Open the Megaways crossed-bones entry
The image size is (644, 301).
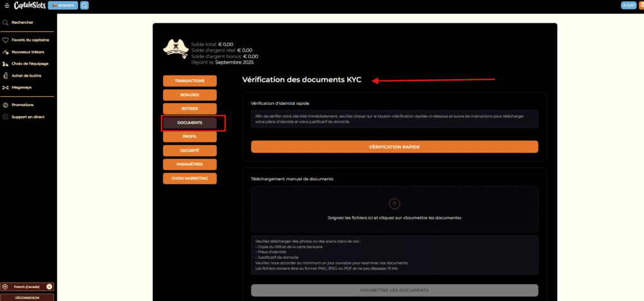click(x=17, y=87)
